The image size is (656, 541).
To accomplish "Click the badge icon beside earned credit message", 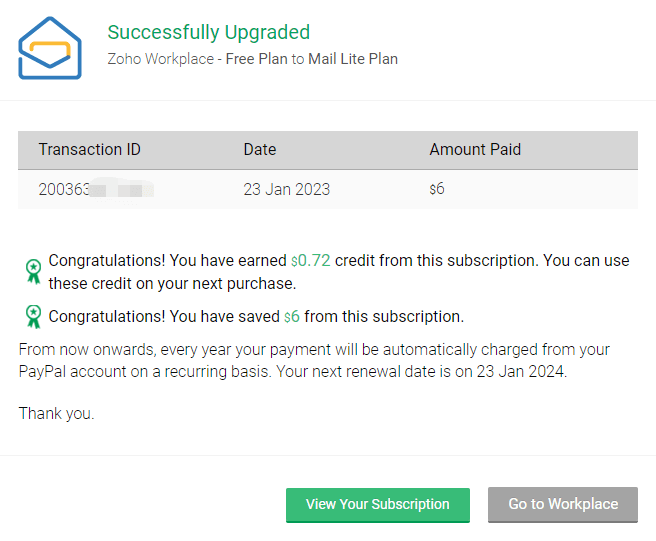I will click(x=33, y=270).
